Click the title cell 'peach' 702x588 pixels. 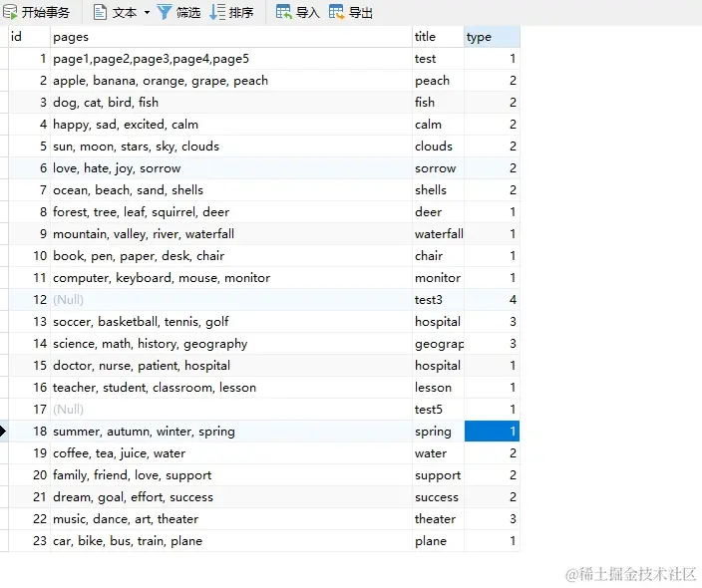[439, 81]
